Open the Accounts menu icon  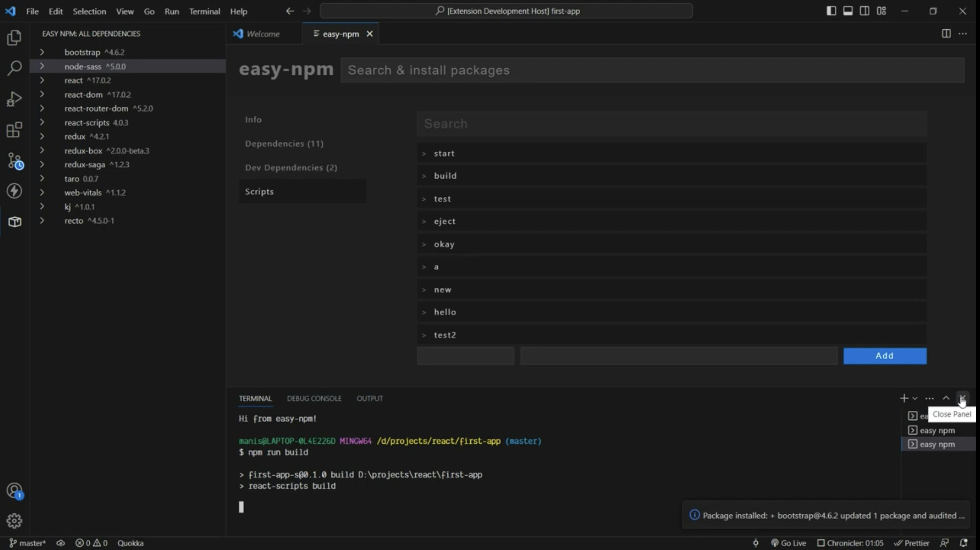coord(15,491)
